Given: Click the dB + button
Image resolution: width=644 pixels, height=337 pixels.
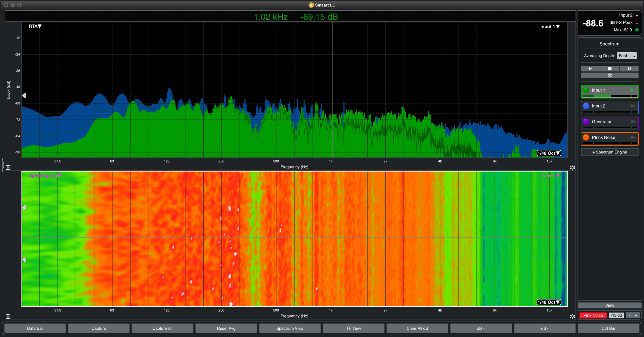Looking at the screenshot, I should [x=481, y=328].
